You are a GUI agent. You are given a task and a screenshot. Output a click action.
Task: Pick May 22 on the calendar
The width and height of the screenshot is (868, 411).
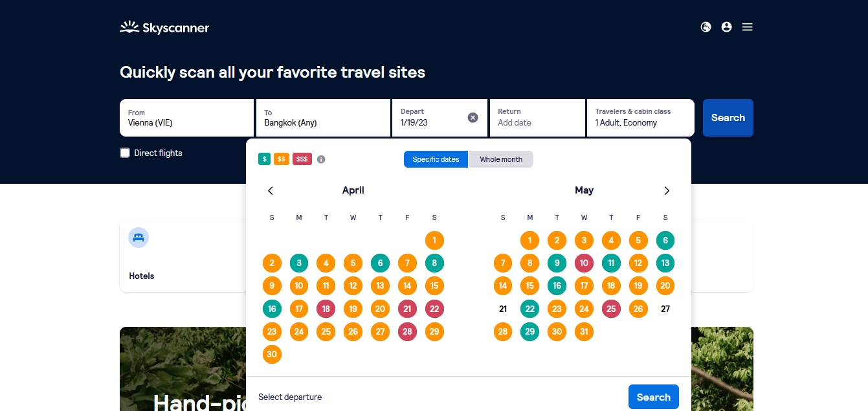point(530,309)
